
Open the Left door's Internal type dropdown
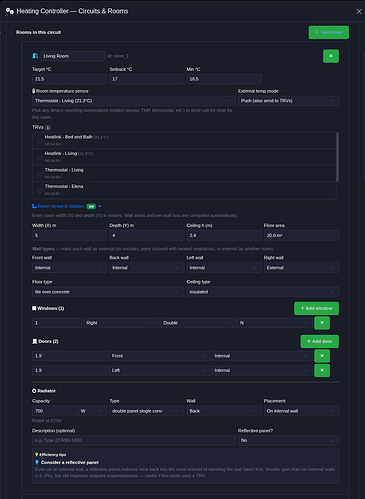pyautogui.click(x=262, y=370)
